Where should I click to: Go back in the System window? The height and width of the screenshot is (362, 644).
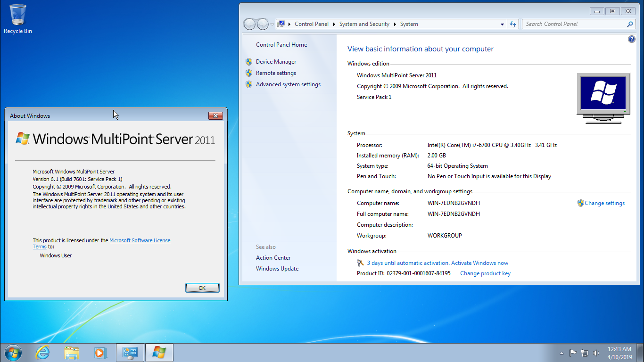pyautogui.click(x=249, y=24)
